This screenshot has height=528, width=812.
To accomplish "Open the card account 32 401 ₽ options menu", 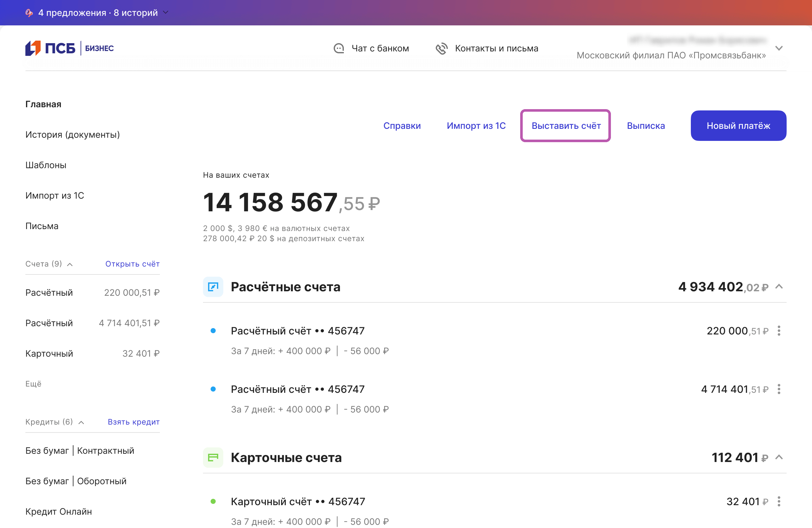I will 779,501.
